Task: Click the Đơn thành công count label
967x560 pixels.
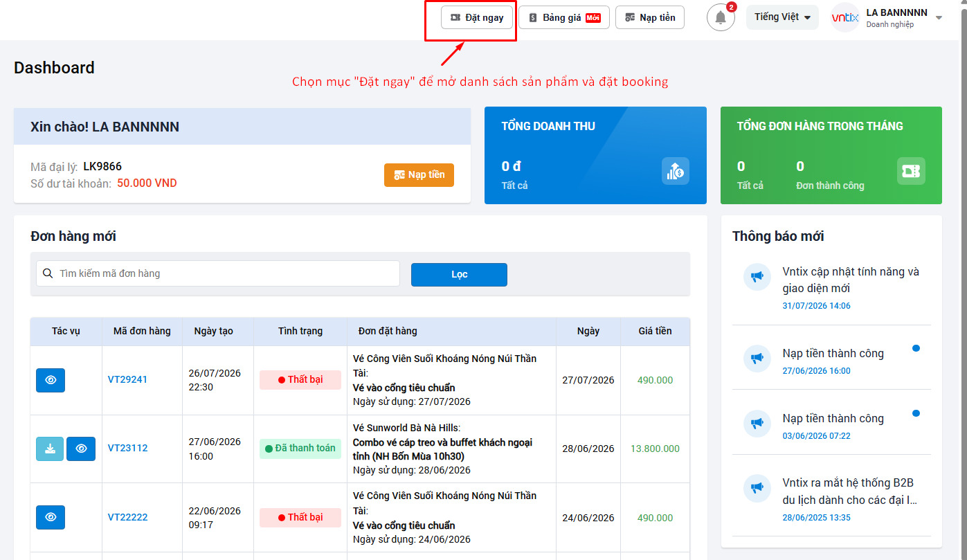Action: [830, 186]
